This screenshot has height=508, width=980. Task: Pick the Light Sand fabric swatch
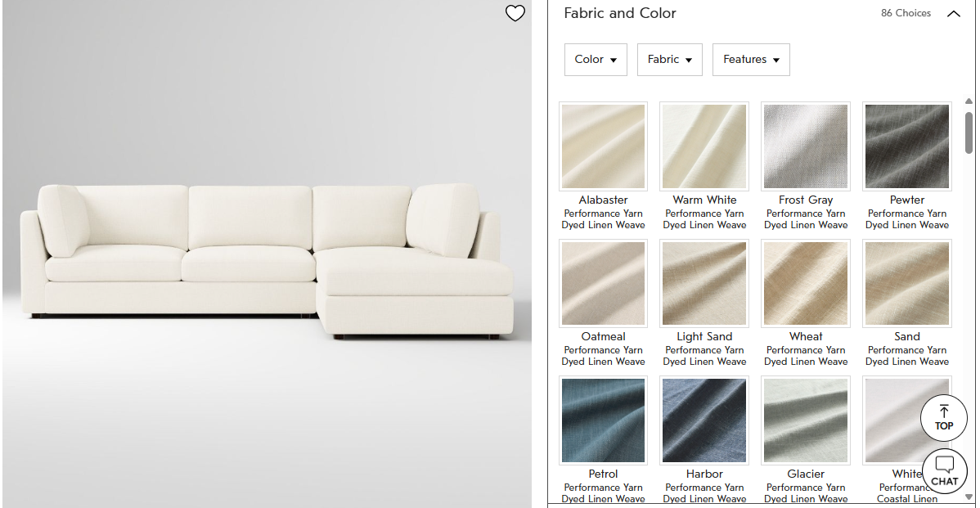click(704, 284)
